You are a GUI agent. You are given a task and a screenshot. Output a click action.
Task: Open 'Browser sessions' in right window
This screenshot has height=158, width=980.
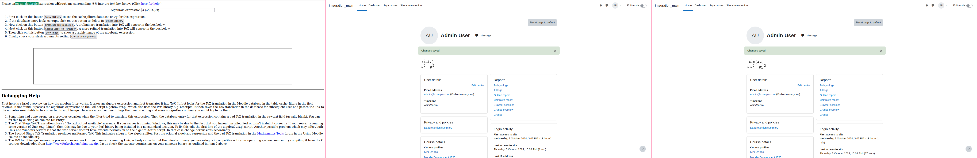(830, 105)
